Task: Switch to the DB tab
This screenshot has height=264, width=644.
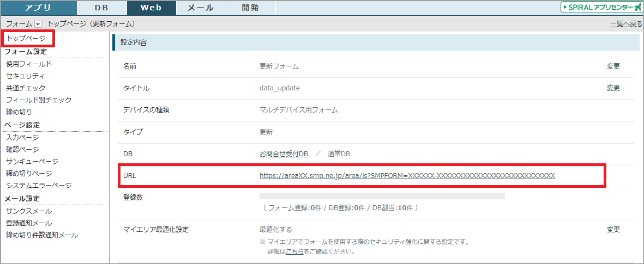Action: tap(101, 8)
